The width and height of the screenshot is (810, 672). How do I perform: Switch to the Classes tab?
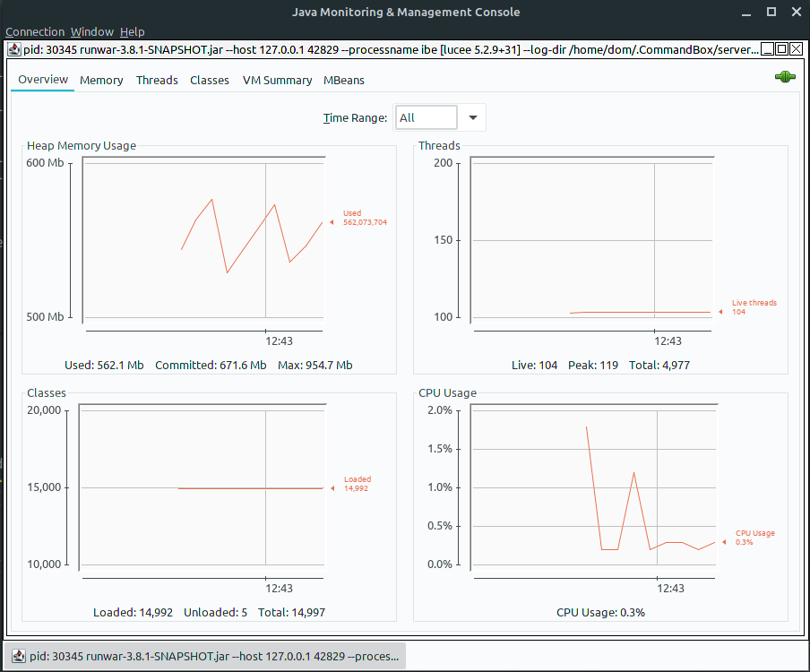[209, 81]
